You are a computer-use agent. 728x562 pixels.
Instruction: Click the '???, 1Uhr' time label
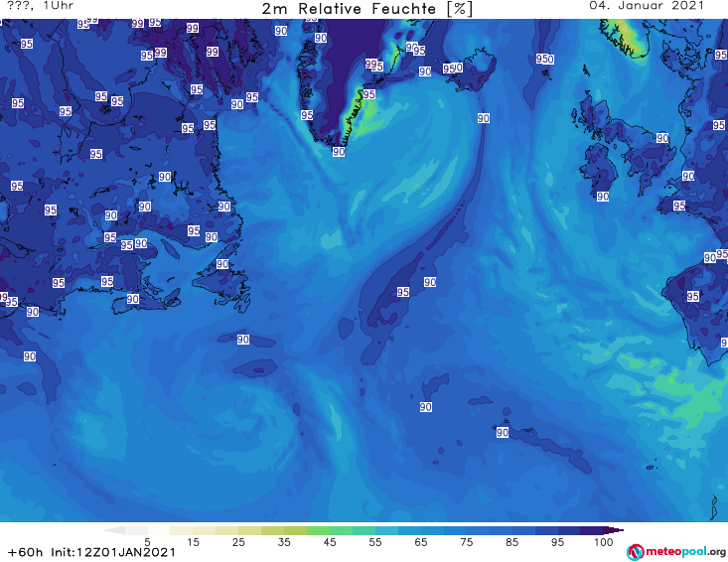coord(41,6)
